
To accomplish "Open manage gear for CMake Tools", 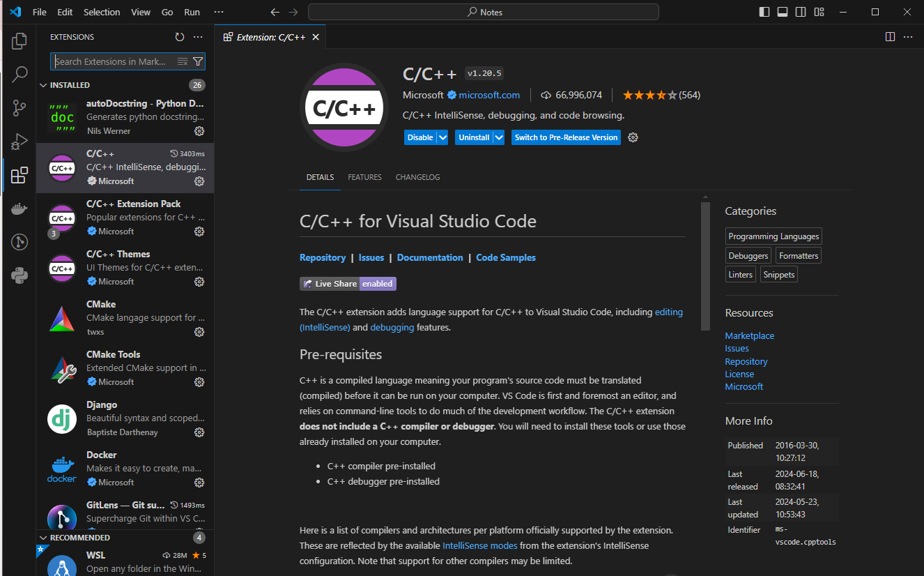I will [199, 382].
